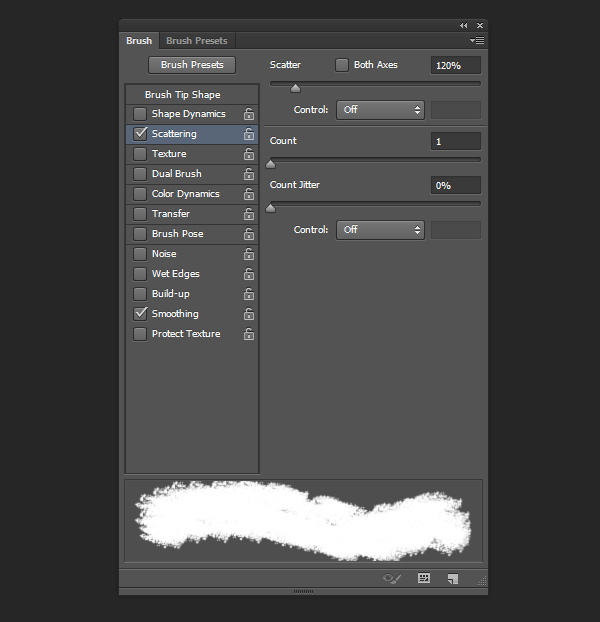
Task: Open the Preset Manager icon
Action: point(424,578)
